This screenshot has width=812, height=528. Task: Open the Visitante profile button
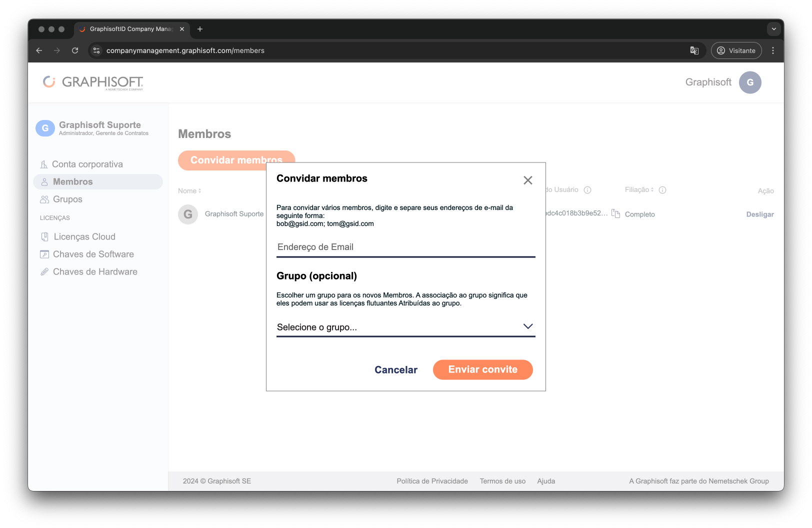coord(736,50)
